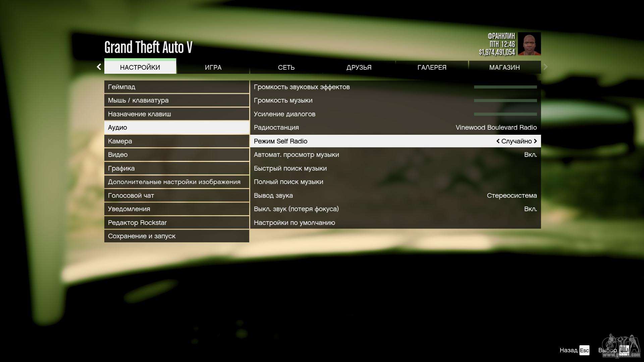Run Полный поиск музыки

(x=395, y=182)
